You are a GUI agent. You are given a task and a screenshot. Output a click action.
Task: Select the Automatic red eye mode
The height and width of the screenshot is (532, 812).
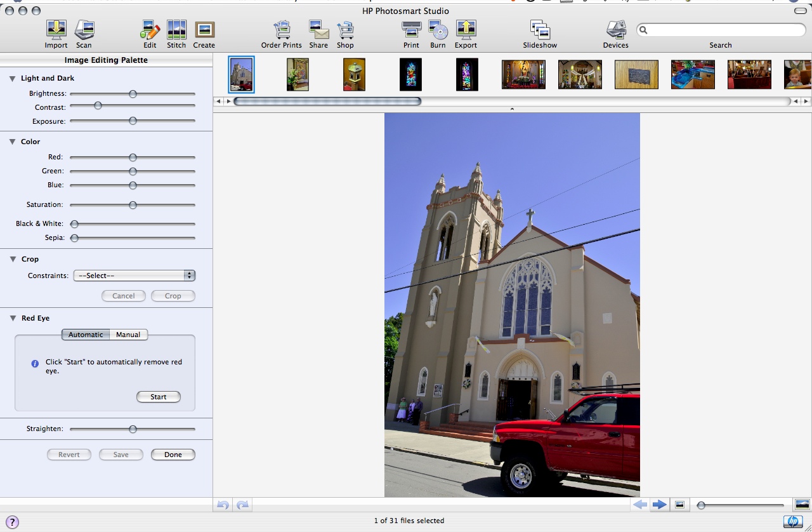[x=86, y=335]
